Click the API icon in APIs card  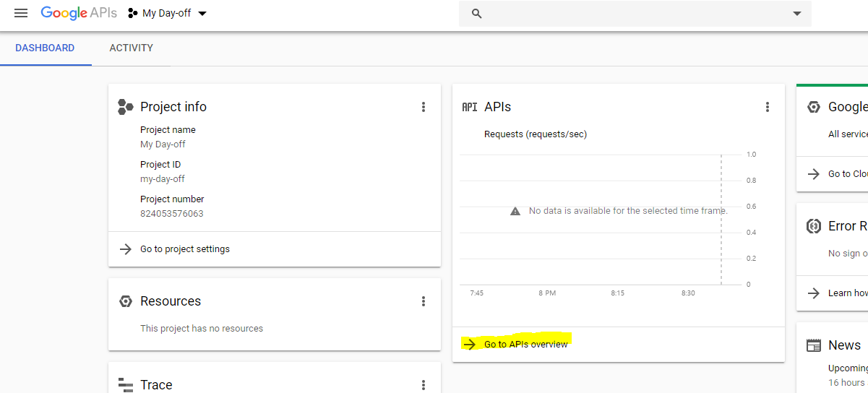(470, 107)
